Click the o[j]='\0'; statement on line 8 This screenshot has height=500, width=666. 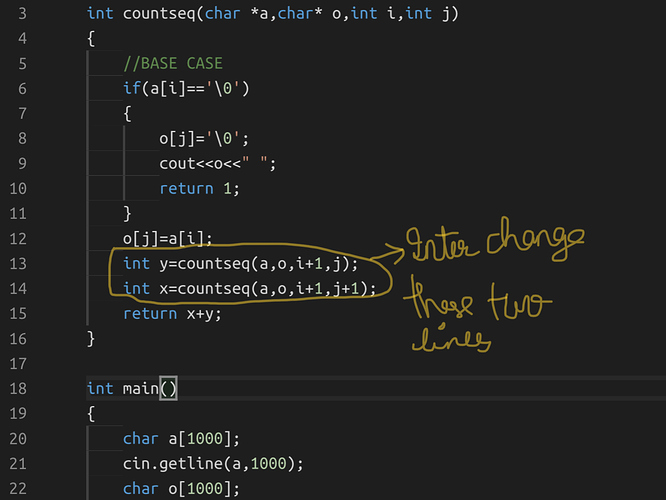point(204,138)
